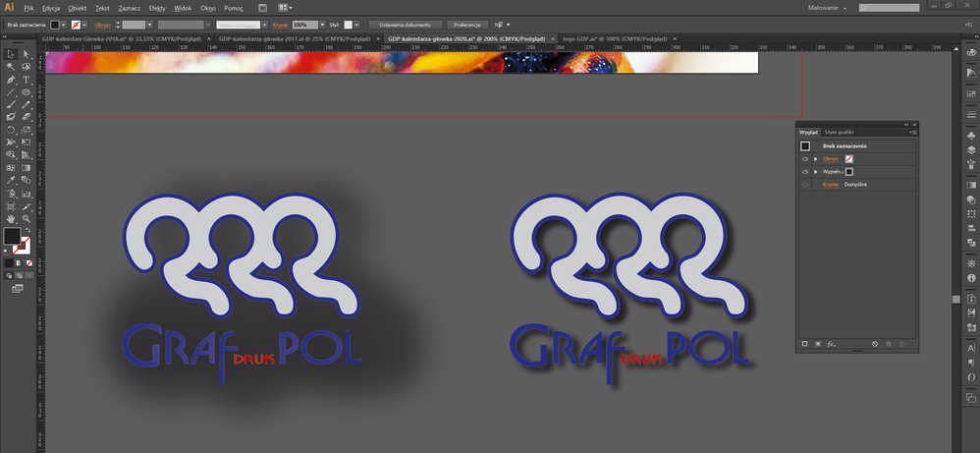Expand the Obrys row in Wygląd panel
The width and height of the screenshot is (980, 453).
tap(816, 159)
